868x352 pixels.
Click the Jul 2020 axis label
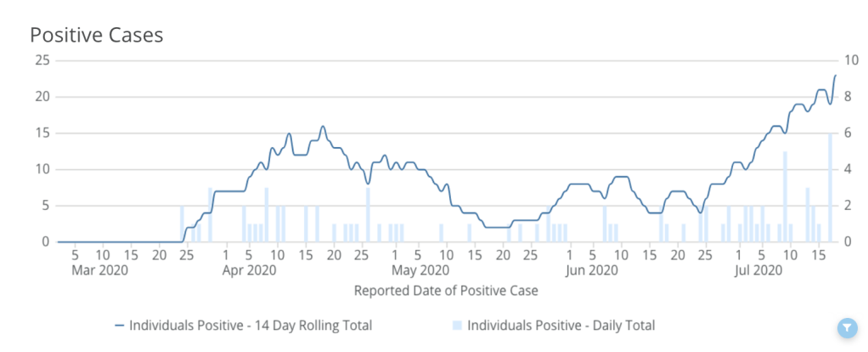click(757, 270)
